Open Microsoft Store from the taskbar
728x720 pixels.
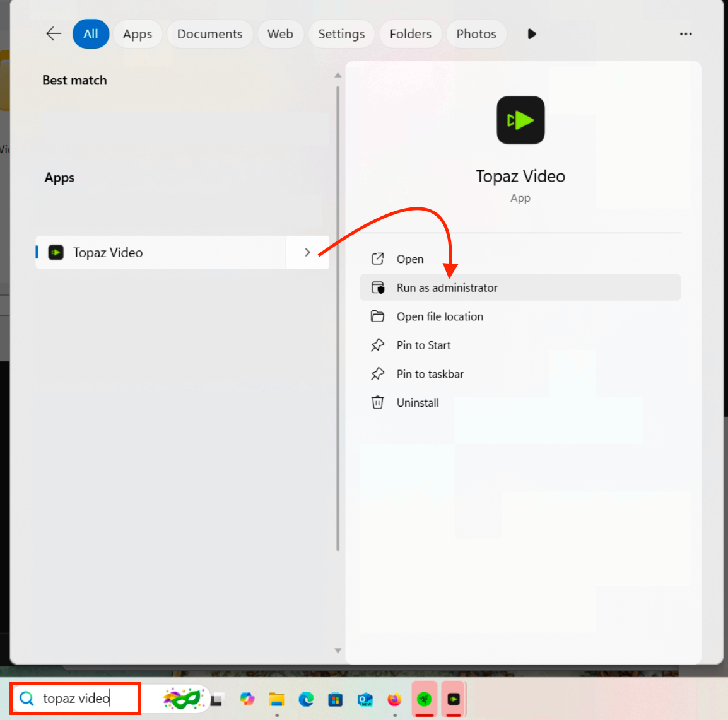(x=335, y=699)
